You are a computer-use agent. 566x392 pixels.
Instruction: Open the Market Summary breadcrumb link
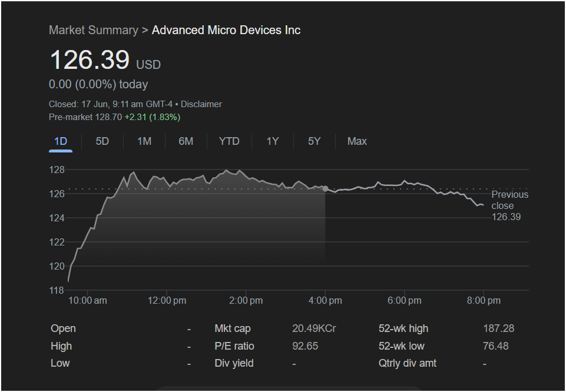94,30
